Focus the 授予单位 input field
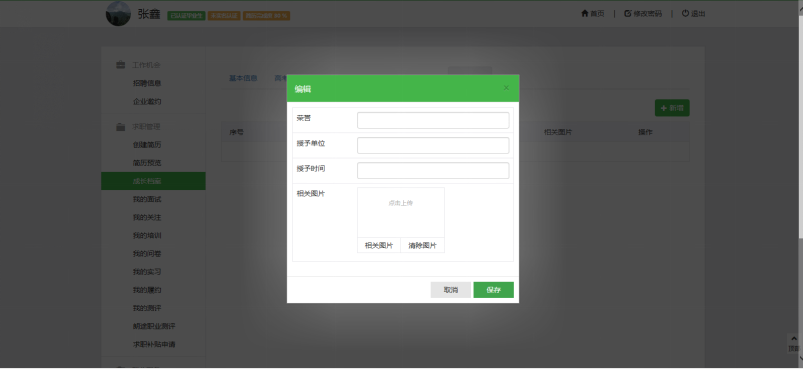Screen dimensions: 804x369 tap(433, 146)
